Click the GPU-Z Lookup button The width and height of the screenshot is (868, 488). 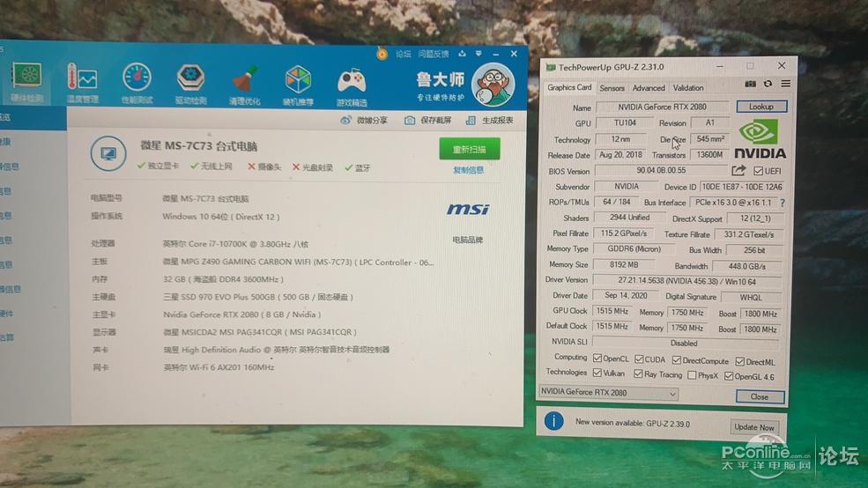pyautogui.click(x=761, y=107)
